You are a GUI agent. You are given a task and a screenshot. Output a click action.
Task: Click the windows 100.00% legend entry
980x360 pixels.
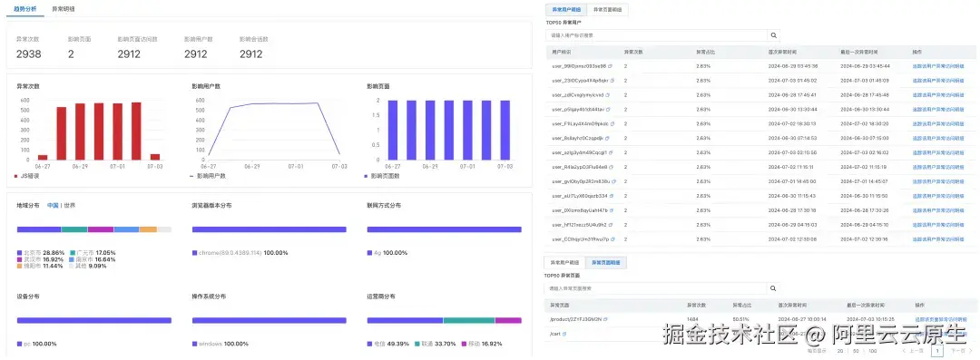point(220,344)
